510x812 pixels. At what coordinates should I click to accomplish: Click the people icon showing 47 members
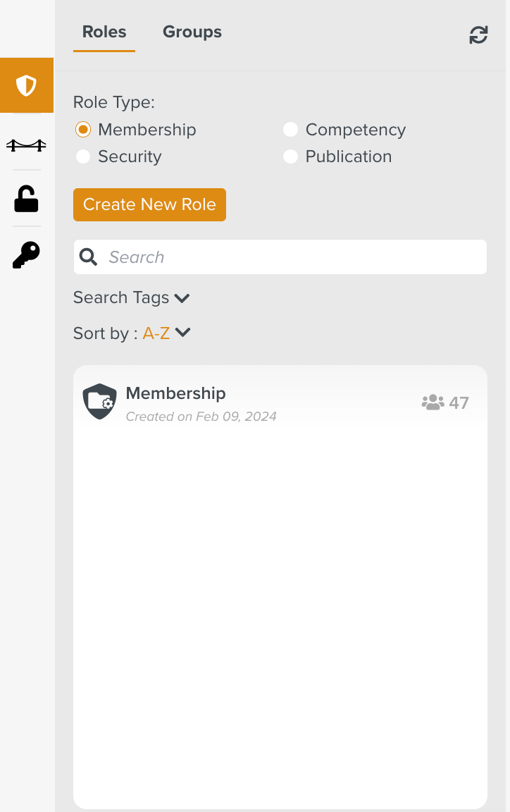coord(432,402)
